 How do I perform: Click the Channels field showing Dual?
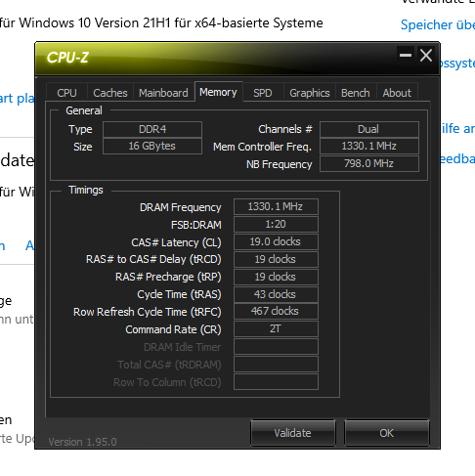pyautogui.click(x=369, y=129)
